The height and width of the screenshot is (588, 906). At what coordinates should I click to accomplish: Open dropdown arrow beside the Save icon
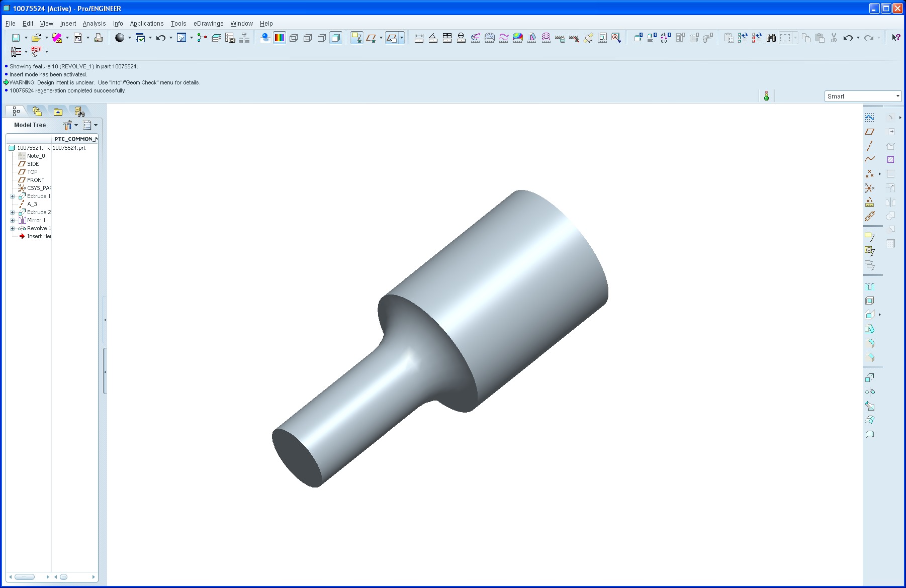[26, 38]
